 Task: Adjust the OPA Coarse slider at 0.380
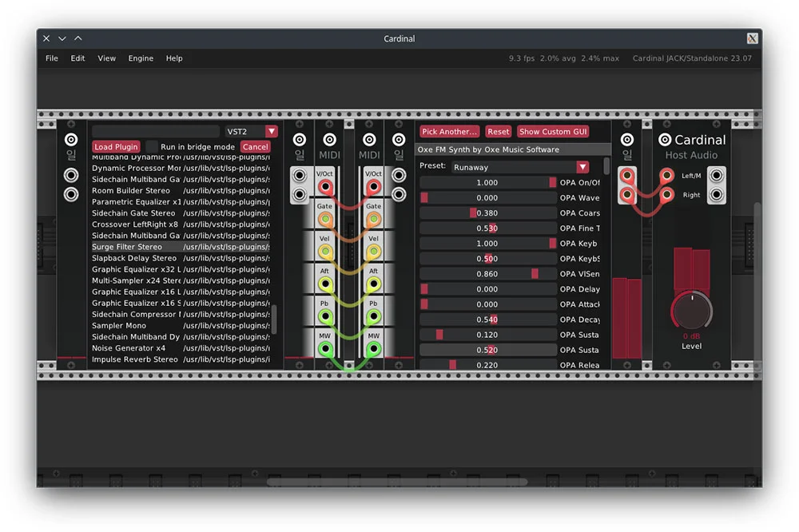pos(487,213)
